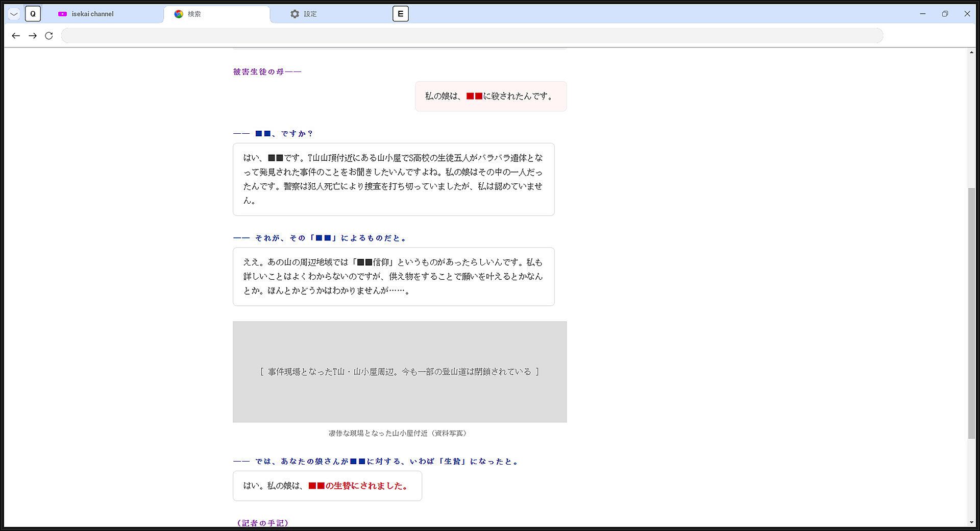Screen dimensions: 980x531
Task: Click the pink isekai channel favicon
Action: pos(63,14)
